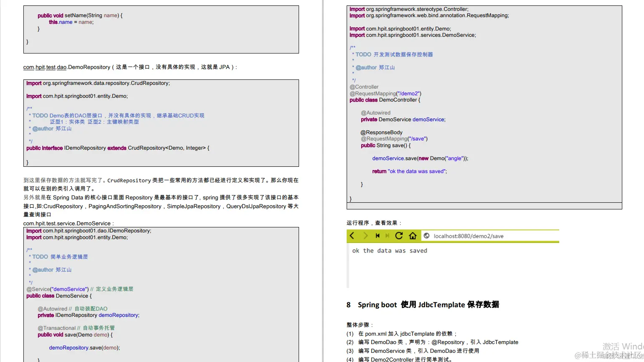
Task: Open the site info globe icon in address bar
Action: point(426,235)
